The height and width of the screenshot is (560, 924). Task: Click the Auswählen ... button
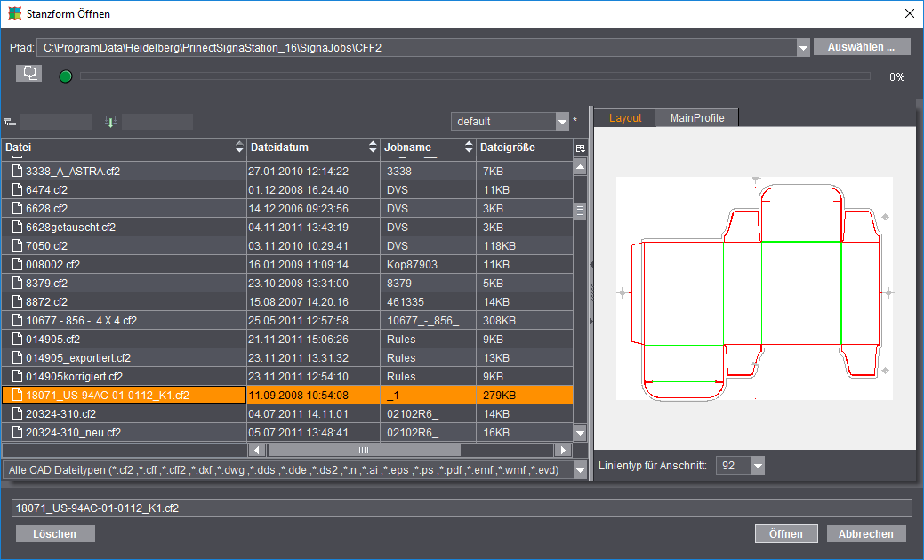(x=861, y=47)
